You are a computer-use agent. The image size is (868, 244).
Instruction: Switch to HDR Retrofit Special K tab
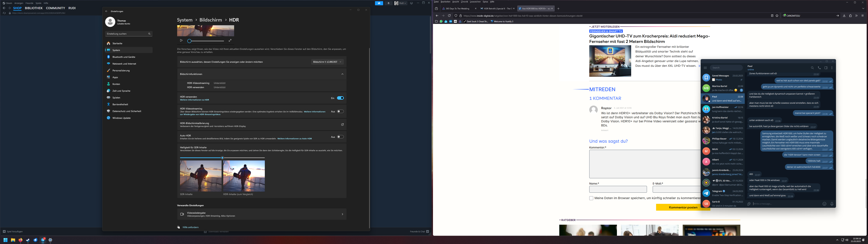(x=496, y=8)
